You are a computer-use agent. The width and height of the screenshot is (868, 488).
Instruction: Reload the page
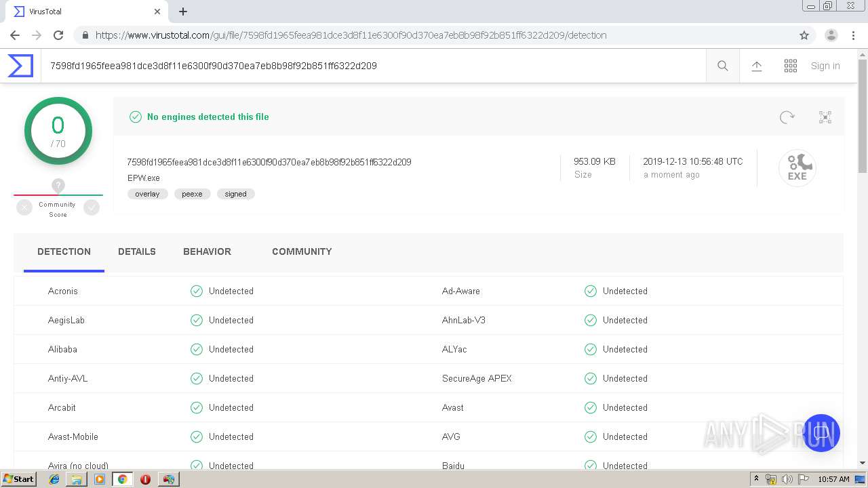click(x=58, y=35)
